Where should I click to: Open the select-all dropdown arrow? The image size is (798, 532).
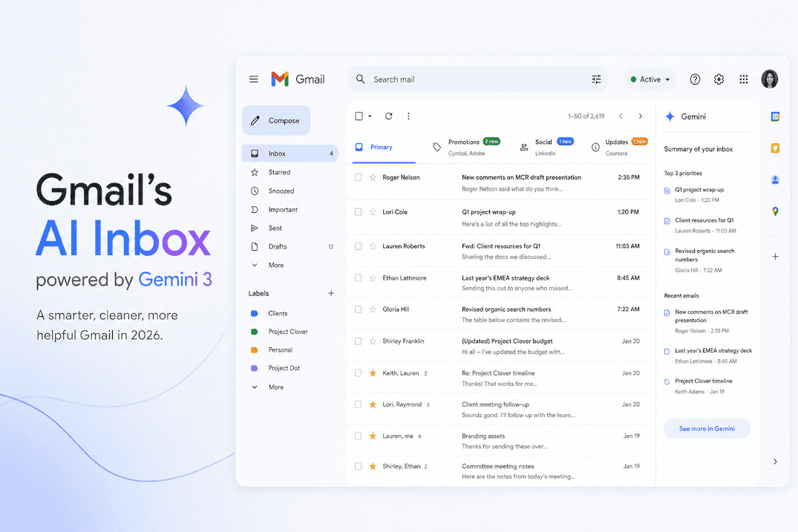coord(370,116)
